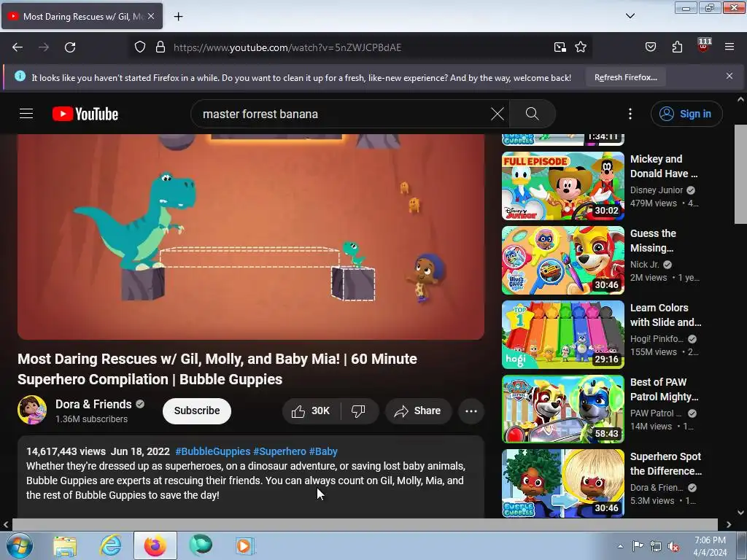Go back with the browser back arrow

(18, 47)
